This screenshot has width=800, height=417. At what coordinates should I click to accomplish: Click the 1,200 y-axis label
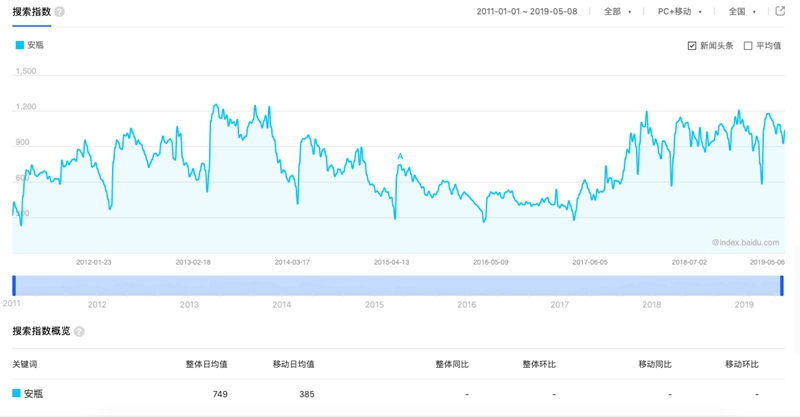pos(26,107)
